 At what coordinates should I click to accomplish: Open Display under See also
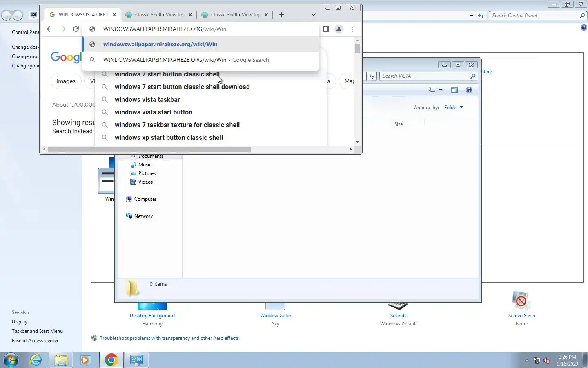pos(20,322)
